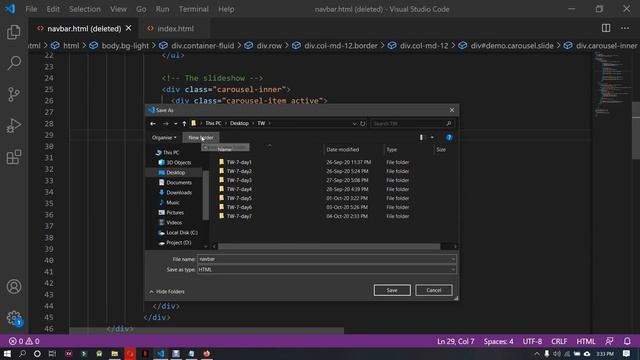
Task: Click VS Code icon on taskbar
Action: pyautogui.click(x=160, y=353)
